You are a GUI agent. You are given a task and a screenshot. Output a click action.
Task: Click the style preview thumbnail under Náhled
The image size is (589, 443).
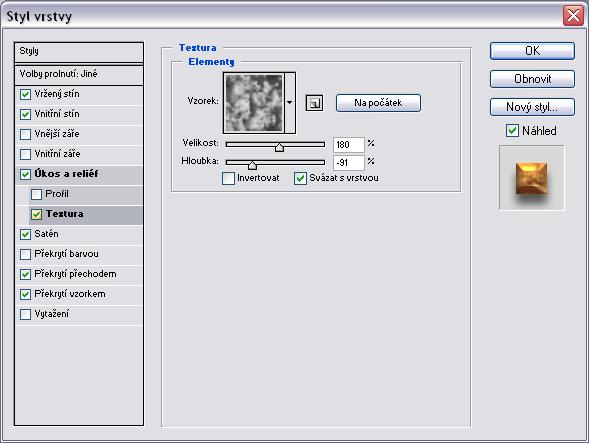[x=532, y=178]
